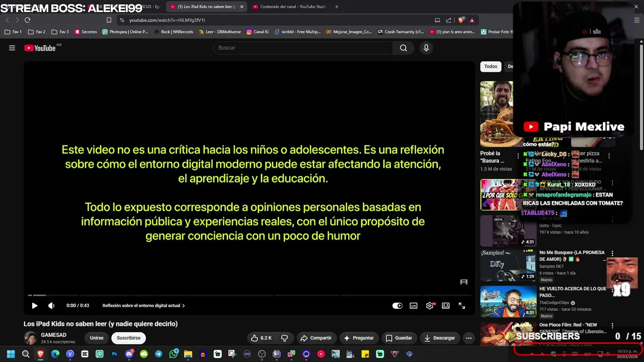Viewport: 644px width, 362px height.
Task: Open the 'Secretos' bookmark
Action: tap(86, 32)
